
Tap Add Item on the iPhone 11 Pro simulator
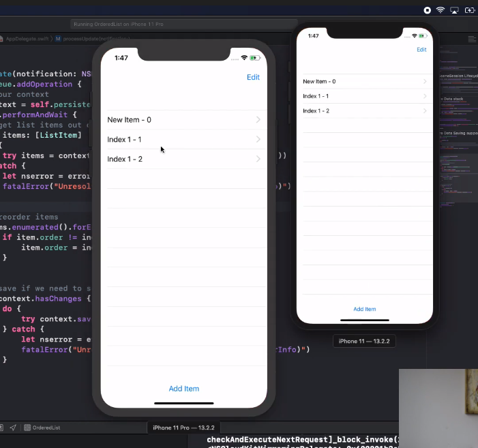pyautogui.click(x=184, y=389)
